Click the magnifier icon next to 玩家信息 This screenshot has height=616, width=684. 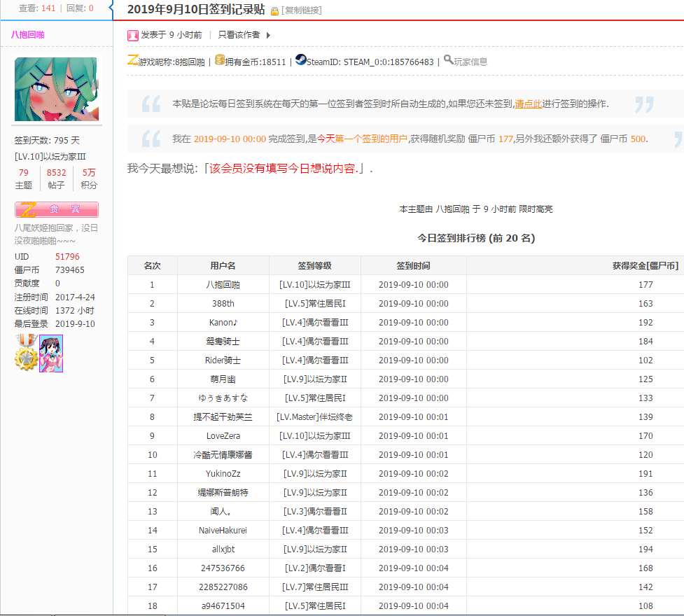pos(447,60)
